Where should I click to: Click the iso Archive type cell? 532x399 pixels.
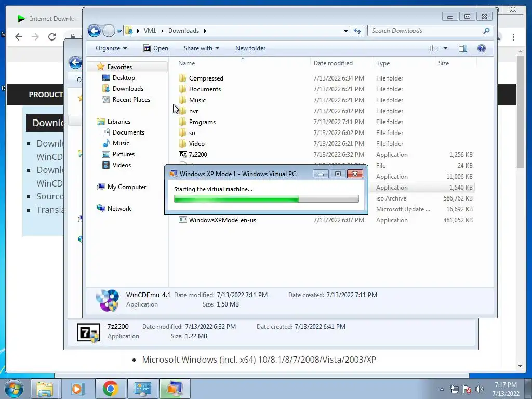coord(391,198)
